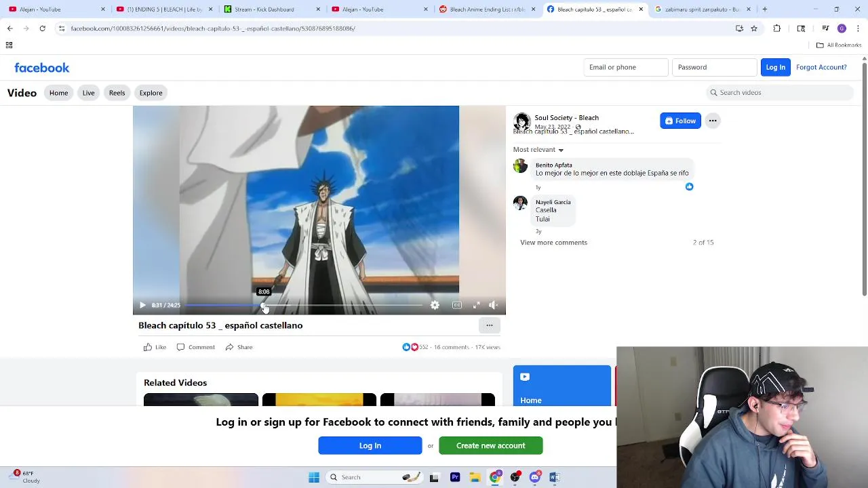
Task: Follow the Soul Society - Bleach page
Action: pyautogui.click(x=680, y=121)
